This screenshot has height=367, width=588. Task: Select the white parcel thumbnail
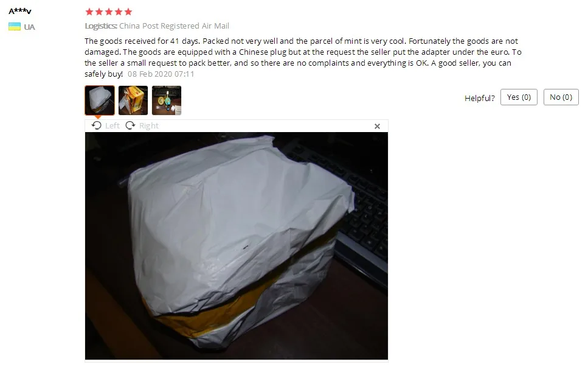(100, 100)
